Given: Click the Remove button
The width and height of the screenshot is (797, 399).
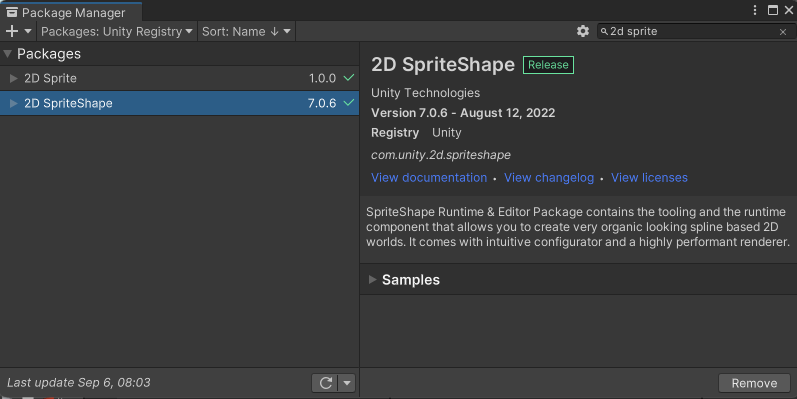Looking at the screenshot, I should point(754,383).
